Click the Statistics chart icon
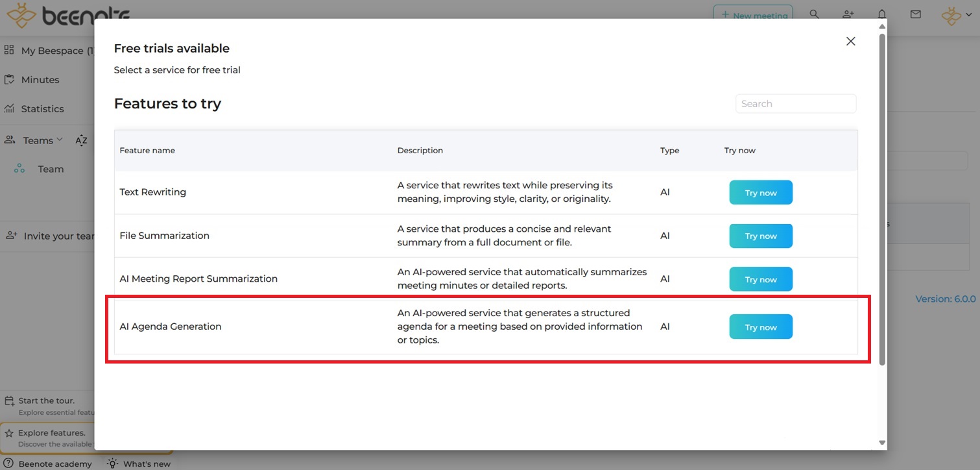The width and height of the screenshot is (980, 470). (x=9, y=108)
